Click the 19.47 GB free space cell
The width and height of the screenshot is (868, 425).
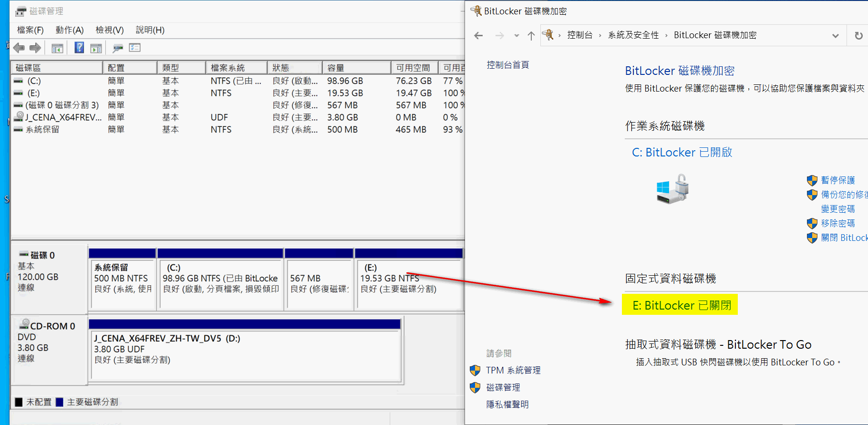click(x=413, y=93)
